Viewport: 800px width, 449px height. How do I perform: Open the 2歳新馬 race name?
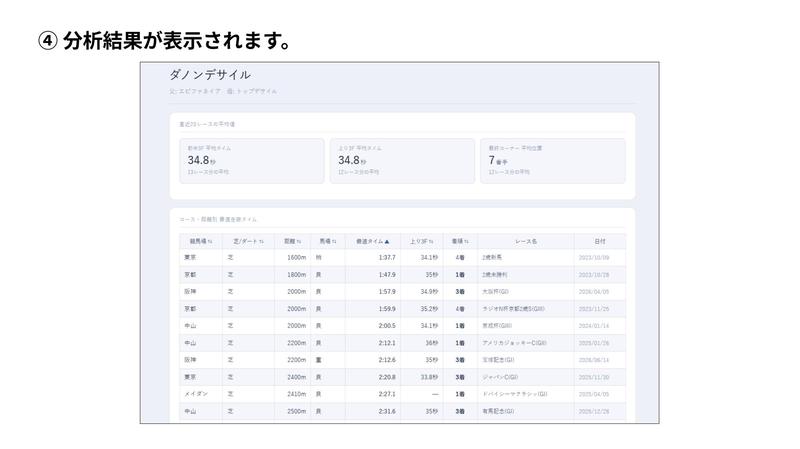point(492,258)
